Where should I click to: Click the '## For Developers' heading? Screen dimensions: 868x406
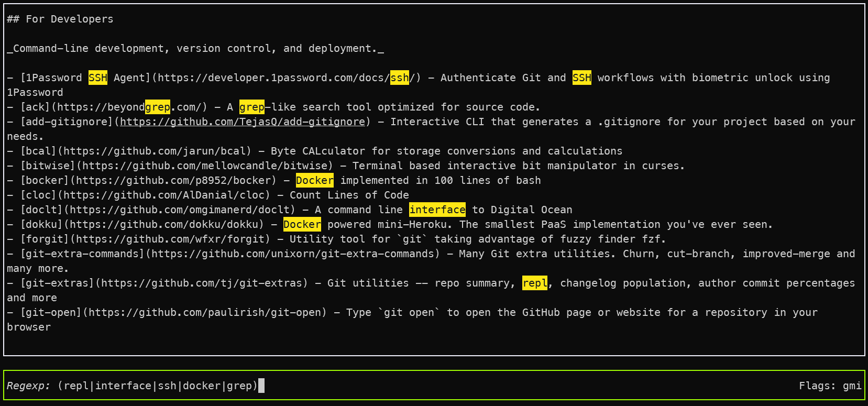60,19
